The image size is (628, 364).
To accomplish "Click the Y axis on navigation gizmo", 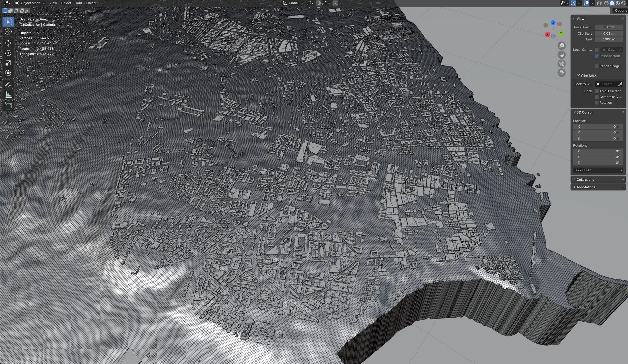I will point(561,33).
